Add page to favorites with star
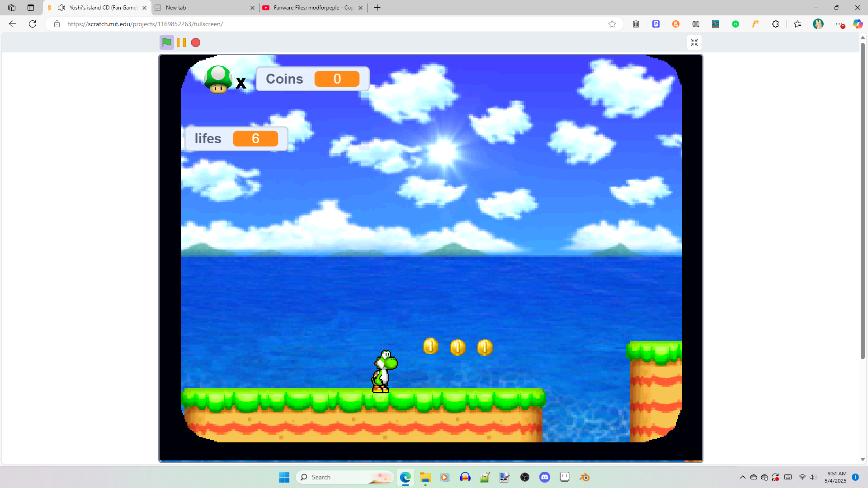868x488 pixels. [612, 24]
